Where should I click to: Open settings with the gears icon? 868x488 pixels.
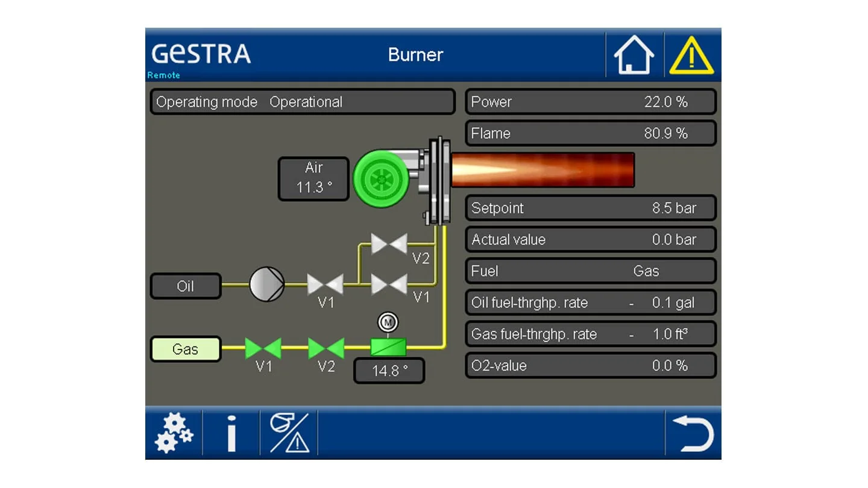tap(174, 433)
